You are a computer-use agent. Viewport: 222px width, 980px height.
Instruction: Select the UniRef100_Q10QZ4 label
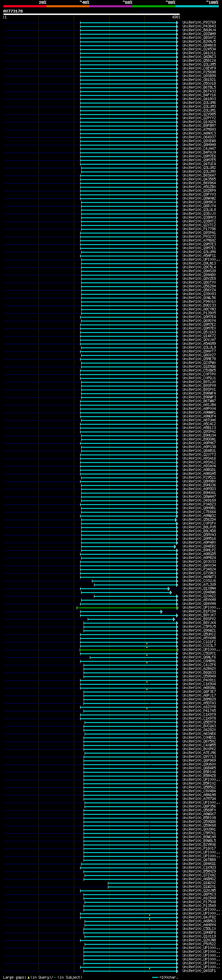(199, 122)
